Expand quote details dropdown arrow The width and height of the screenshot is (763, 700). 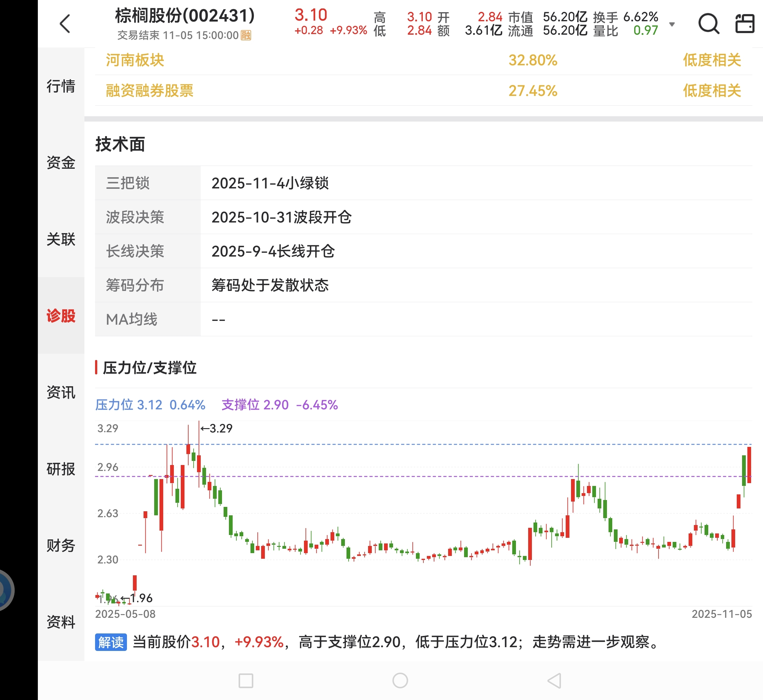click(672, 24)
